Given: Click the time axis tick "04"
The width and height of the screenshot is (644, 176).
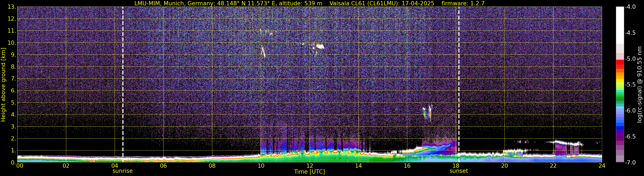Looking at the screenshot, I should 114,166.
